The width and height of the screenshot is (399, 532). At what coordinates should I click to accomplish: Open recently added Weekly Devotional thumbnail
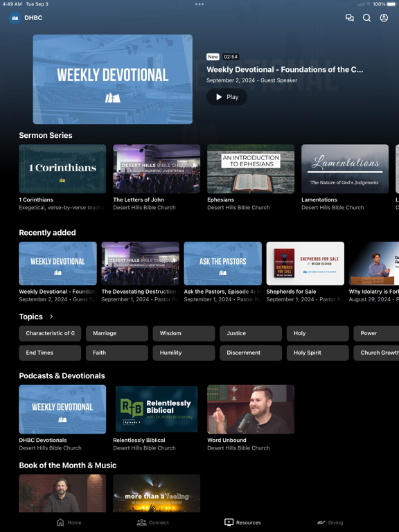57,263
